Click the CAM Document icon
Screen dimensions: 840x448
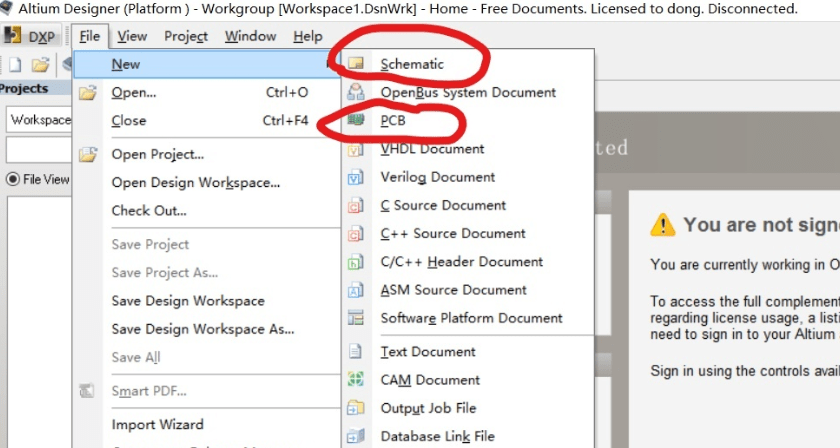[x=356, y=380]
